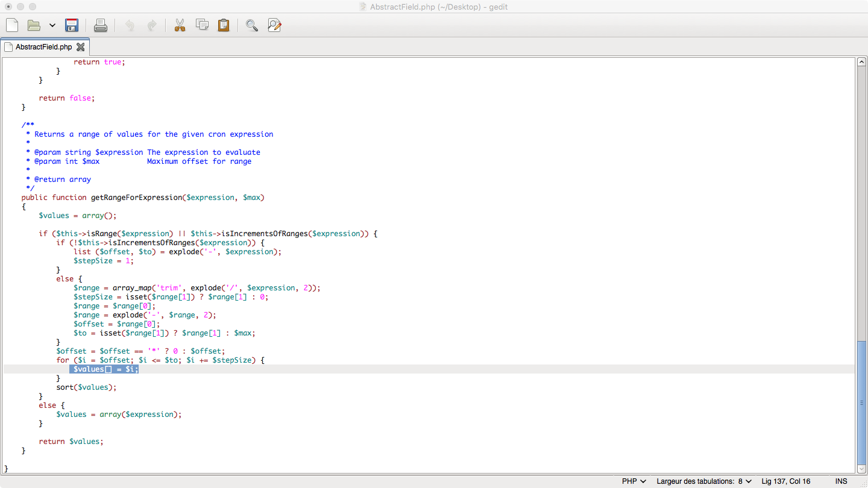
Task: Click the vertical scrollbar thumb
Action: 861,402
